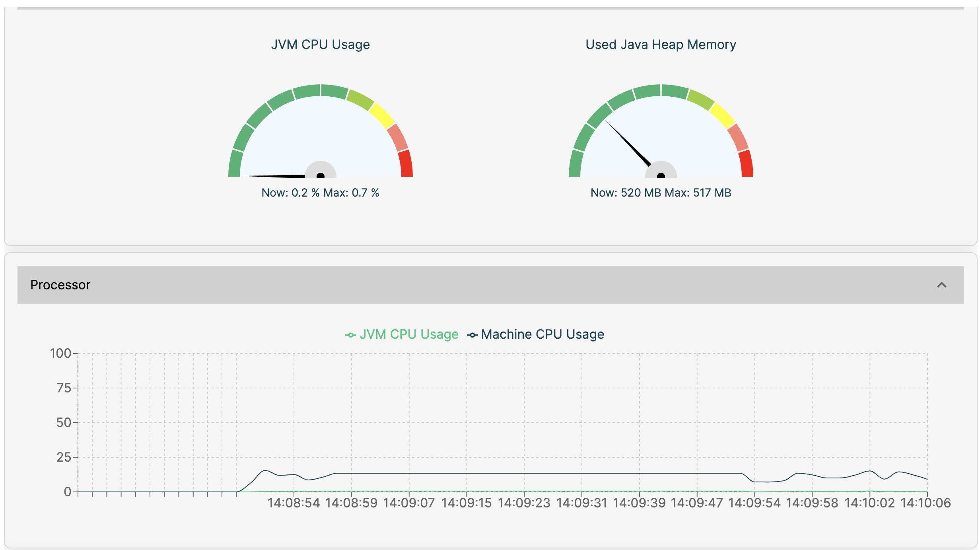The height and width of the screenshot is (550, 980).
Task: Click the 14:09:31 time axis label
Action: tap(581, 503)
